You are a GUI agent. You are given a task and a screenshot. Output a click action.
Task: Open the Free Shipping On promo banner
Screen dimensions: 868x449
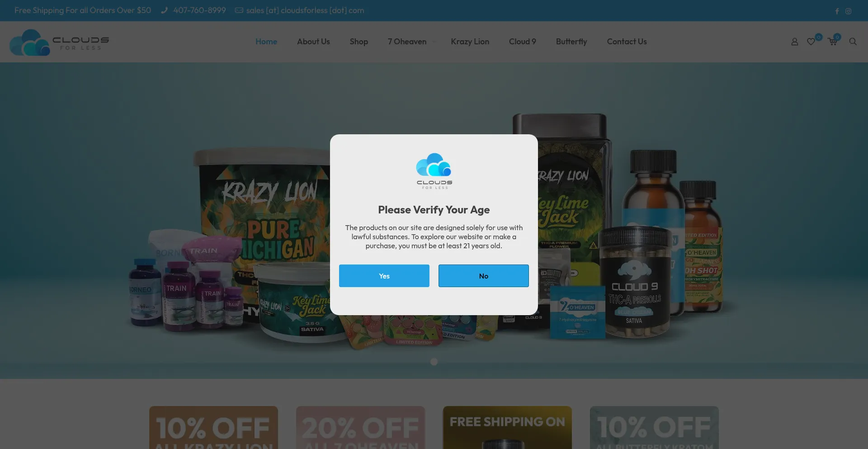(507, 427)
